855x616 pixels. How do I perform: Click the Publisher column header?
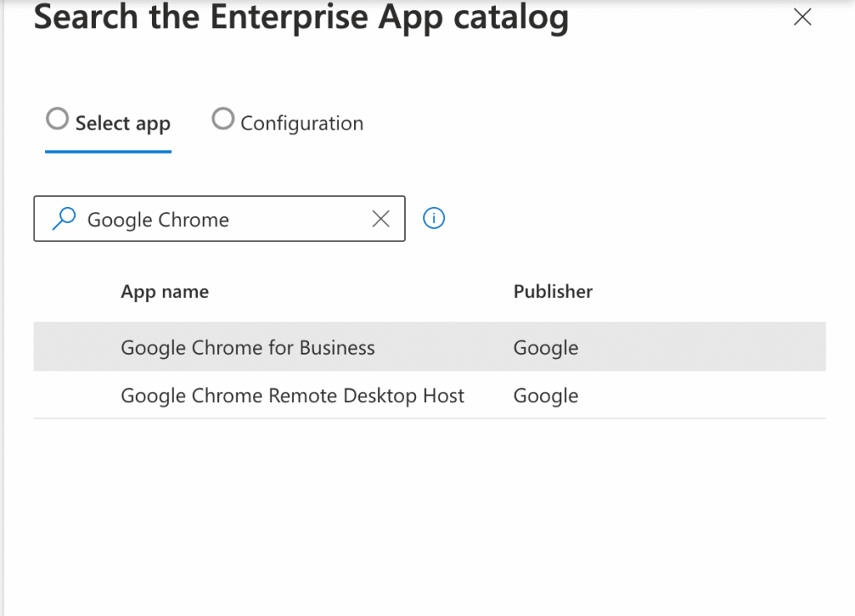[x=553, y=291]
